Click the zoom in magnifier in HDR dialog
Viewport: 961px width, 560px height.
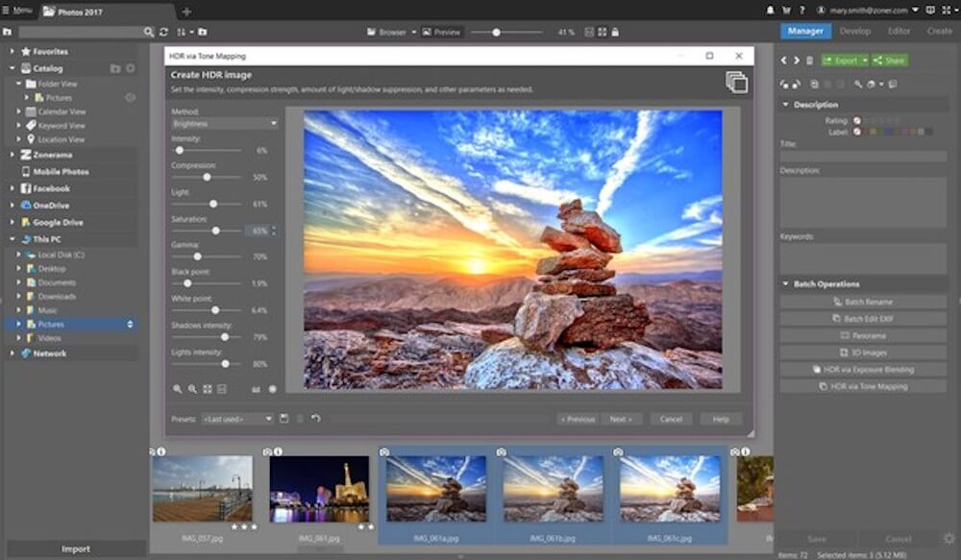(x=178, y=389)
